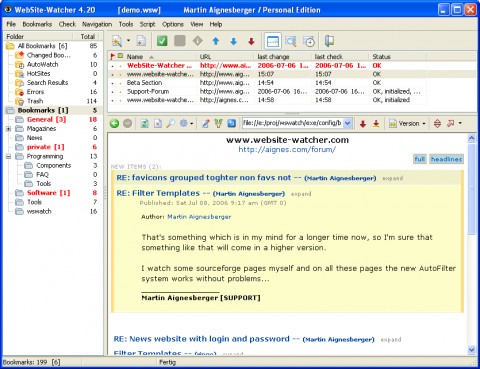
Task: Open the Tools menu
Action: click(126, 24)
